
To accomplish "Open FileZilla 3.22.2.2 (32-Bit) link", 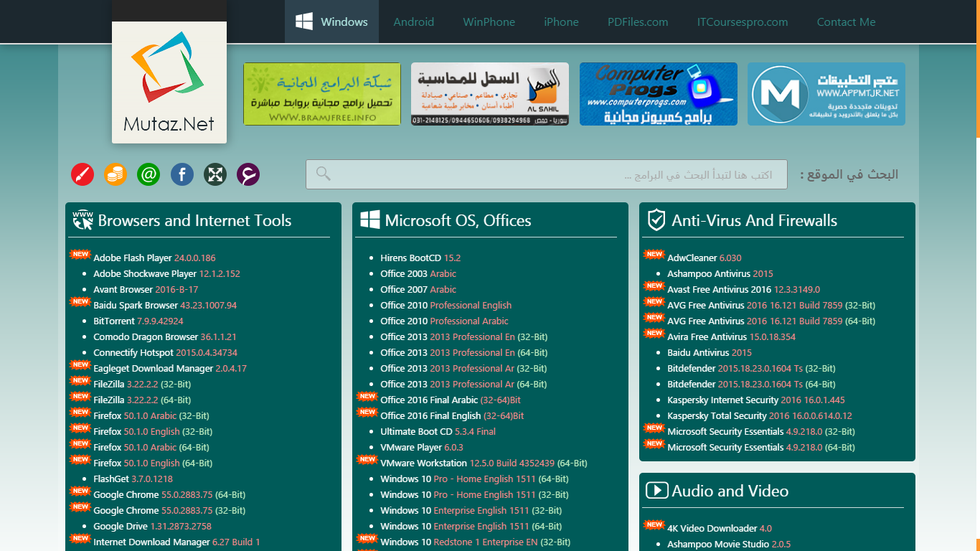I will click(142, 385).
